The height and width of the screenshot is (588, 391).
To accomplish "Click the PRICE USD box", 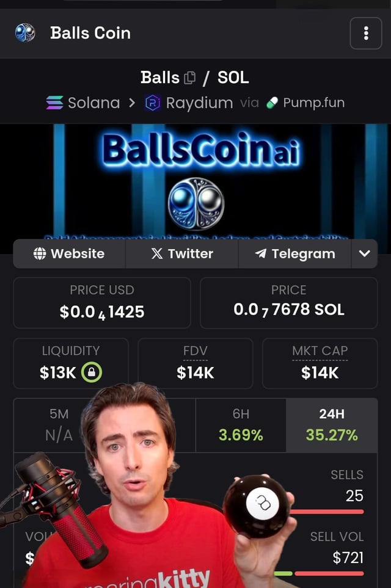I will tap(102, 303).
